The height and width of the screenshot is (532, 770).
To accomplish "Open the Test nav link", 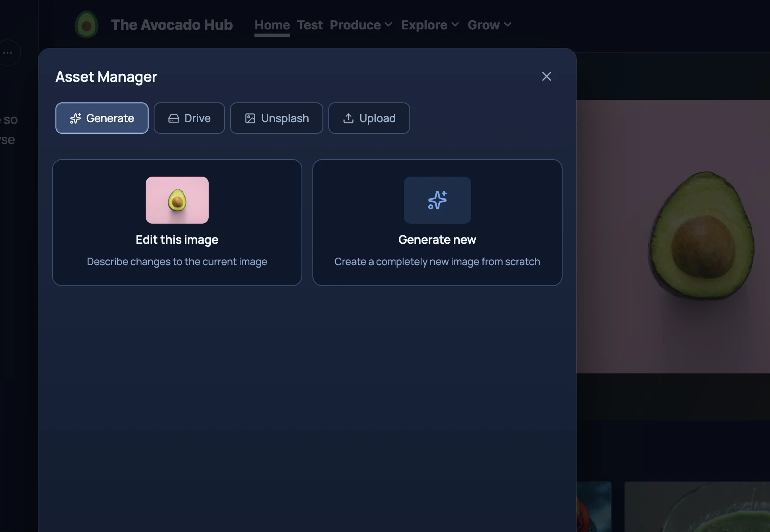I will (x=310, y=25).
